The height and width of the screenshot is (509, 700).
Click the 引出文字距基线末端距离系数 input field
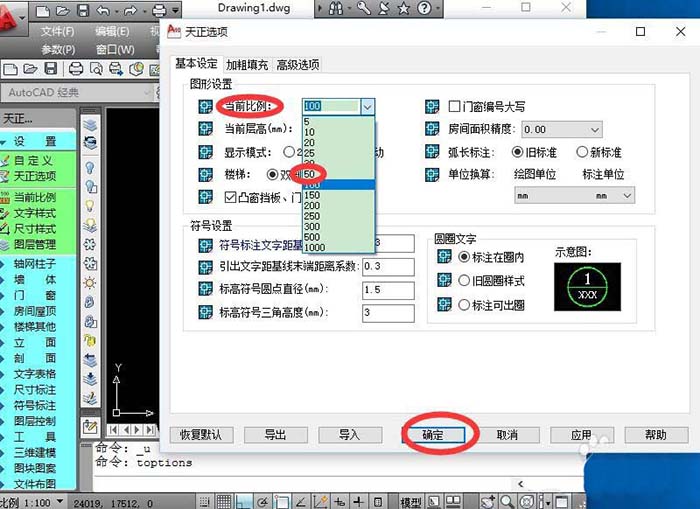click(388, 267)
